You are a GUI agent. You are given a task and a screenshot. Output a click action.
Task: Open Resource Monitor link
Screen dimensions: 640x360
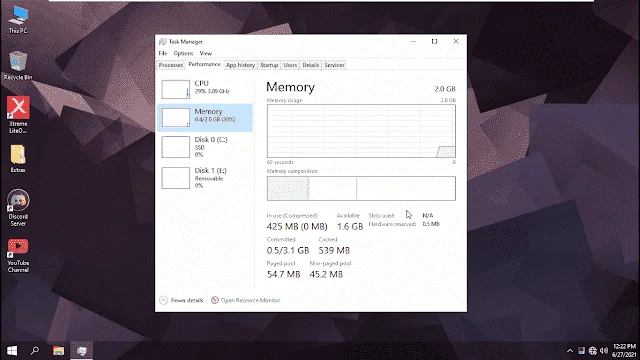coord(251,300)
